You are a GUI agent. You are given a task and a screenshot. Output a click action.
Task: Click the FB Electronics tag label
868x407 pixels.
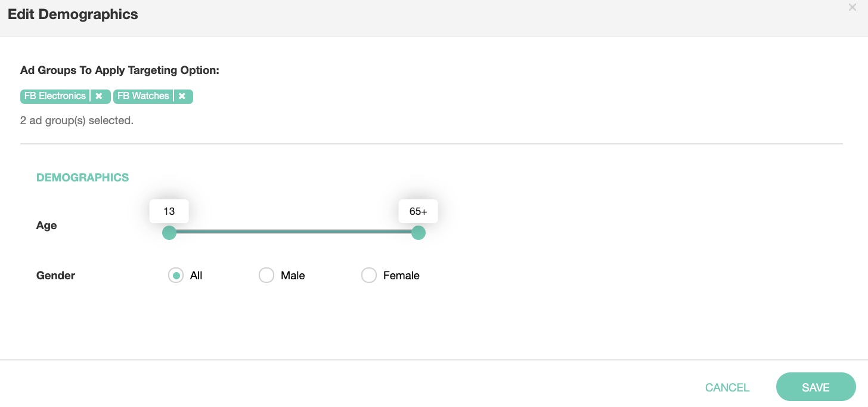pos(55,96)
